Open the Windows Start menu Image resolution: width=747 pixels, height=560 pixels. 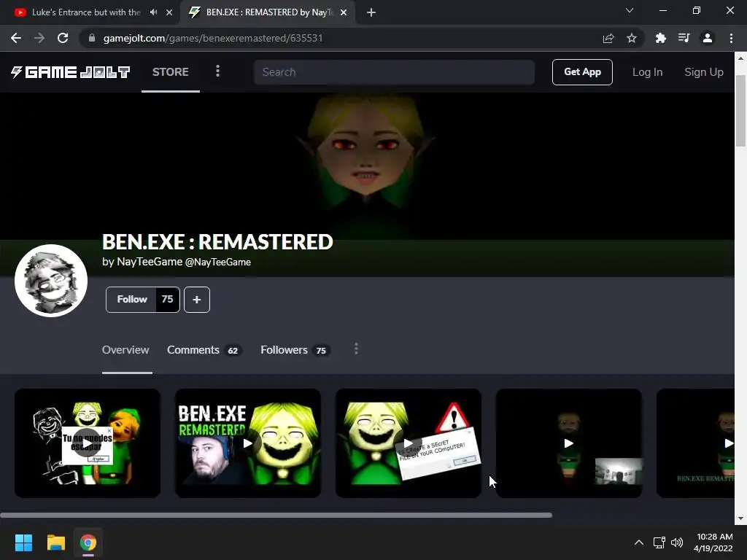(23, 542)
